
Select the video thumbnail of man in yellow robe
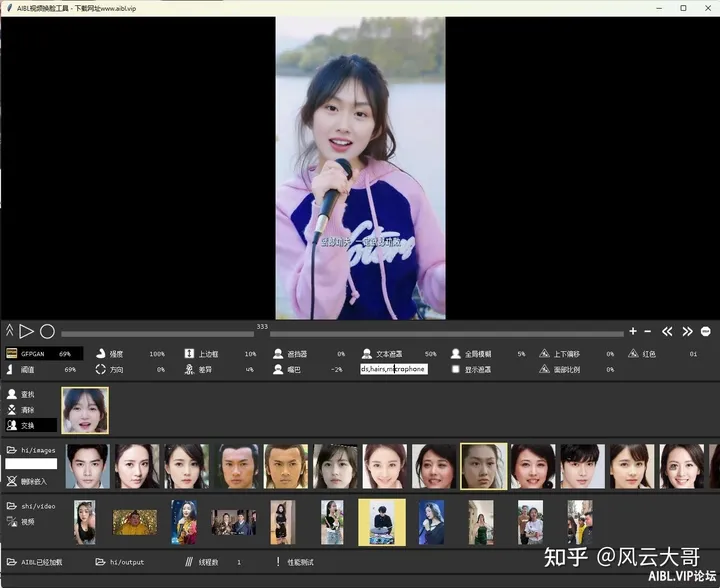click(135, 522)
